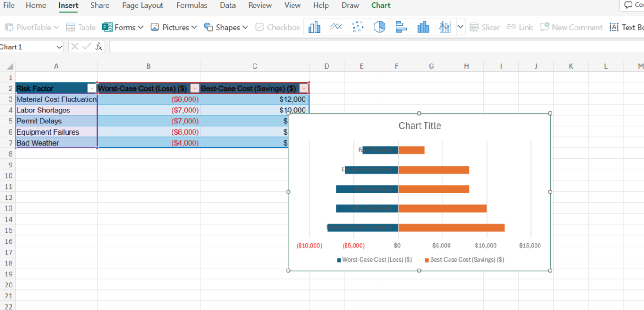Click the Pictures button

click(x=173, y=27)
